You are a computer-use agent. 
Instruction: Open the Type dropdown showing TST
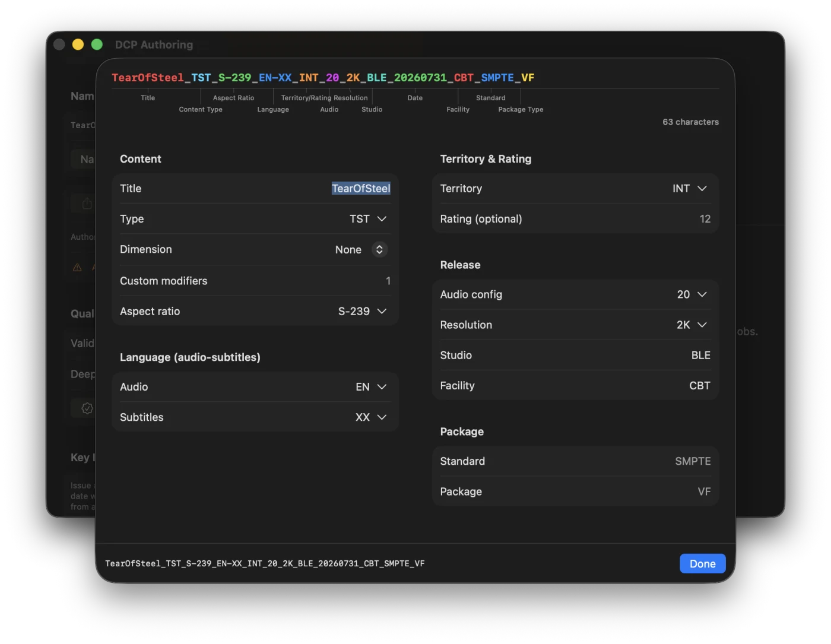368,219
